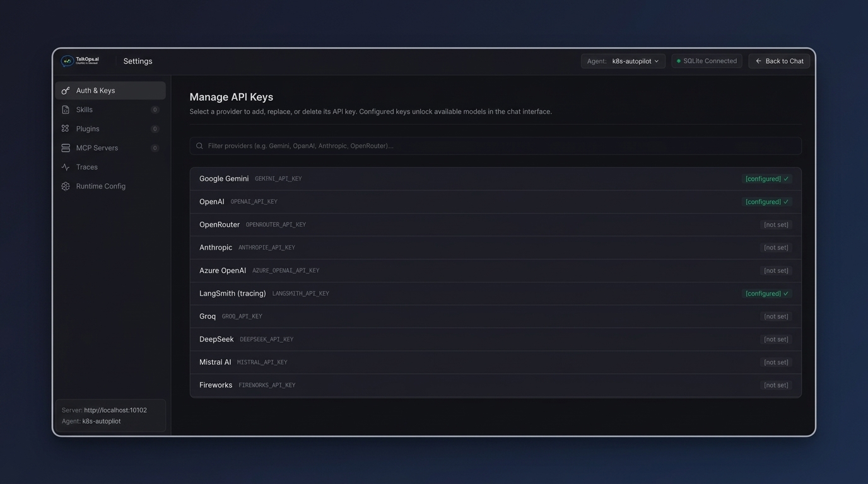Select the LangSmith (tracing) provider
This screenshot has width=868, height=484.
point(496,294)
